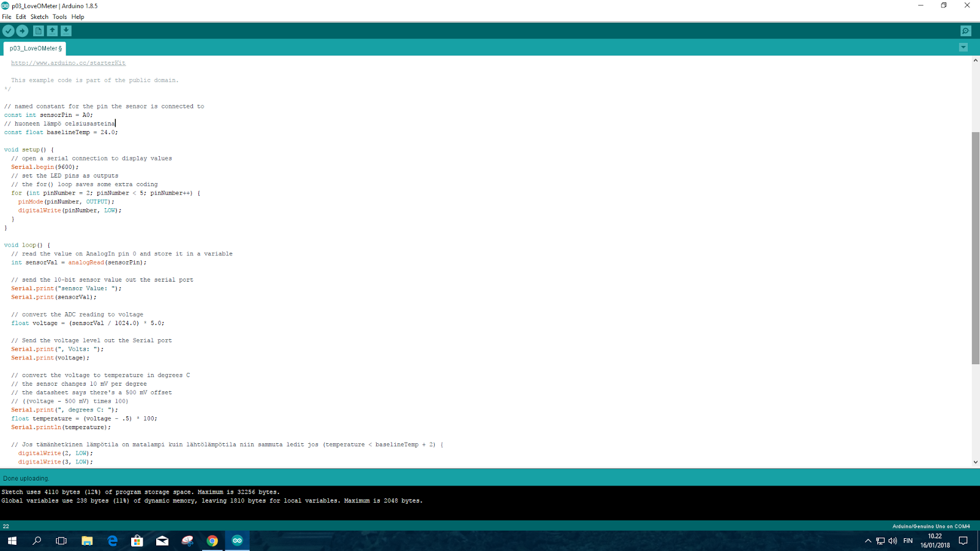Click the vertical scrollbar thumb in editor

pos(976,248)
